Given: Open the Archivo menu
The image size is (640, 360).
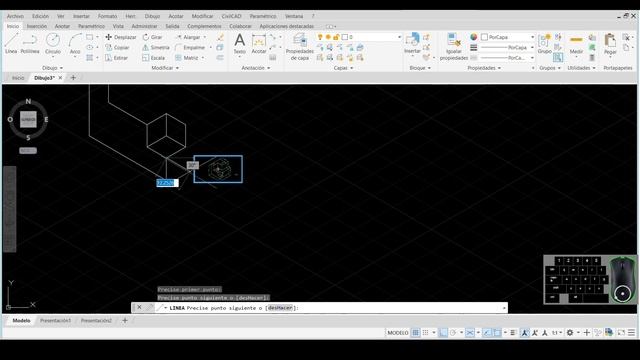Looking at the screenshot, I should pyautogui.click(x=15, y=16).
